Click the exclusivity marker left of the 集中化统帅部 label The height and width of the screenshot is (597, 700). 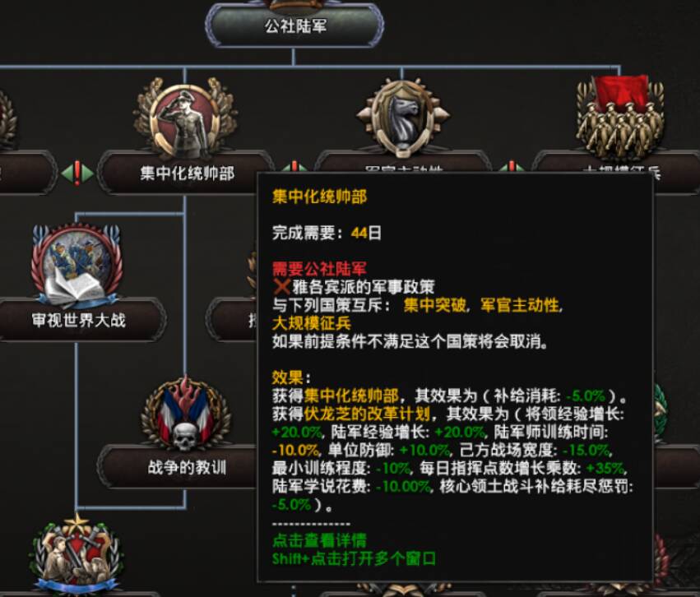[77, 173]
